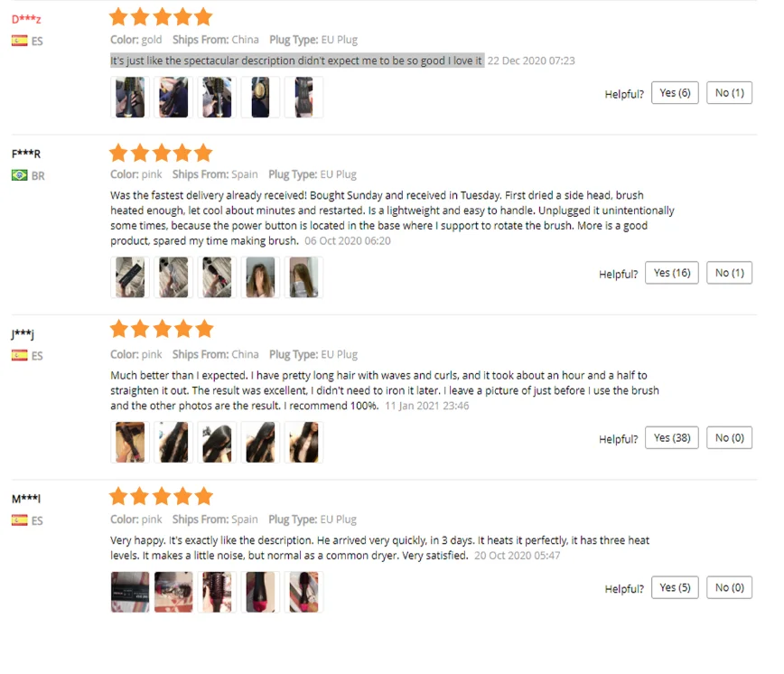The height and width of the screenshot is (674, 784).
Task: Vote No (1) on D***z's review
Action: [x=729, y=93]
